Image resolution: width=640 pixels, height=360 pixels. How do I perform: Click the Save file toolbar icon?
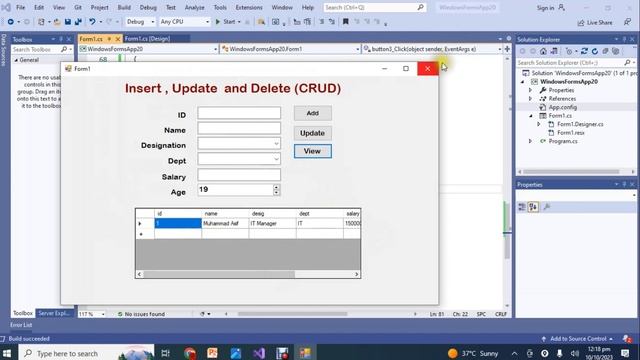(68, 22)
